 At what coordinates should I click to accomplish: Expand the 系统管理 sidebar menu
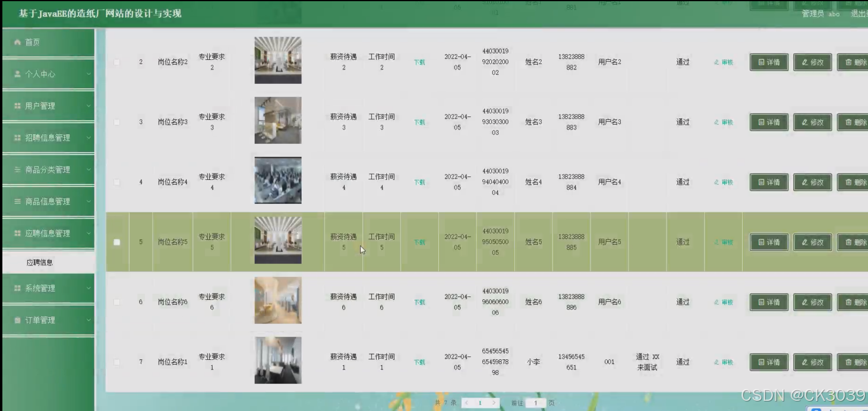[x=48, y=288]
